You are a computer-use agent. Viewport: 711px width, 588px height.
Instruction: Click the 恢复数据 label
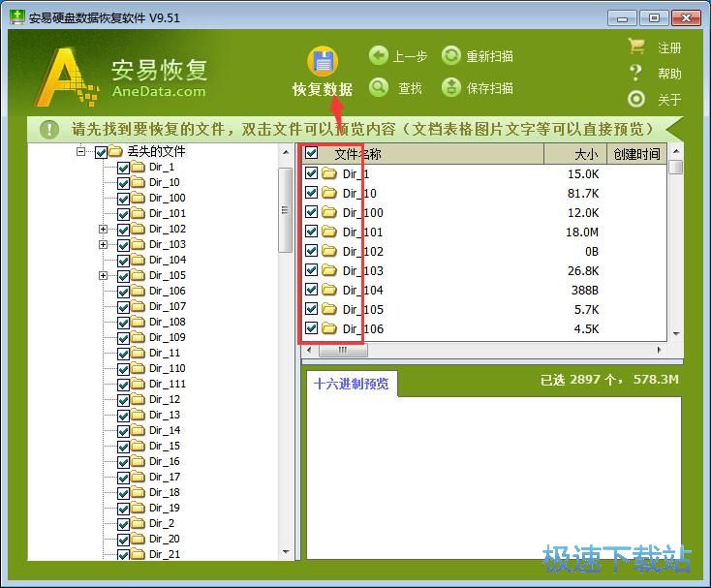click(x=323, y=89)
